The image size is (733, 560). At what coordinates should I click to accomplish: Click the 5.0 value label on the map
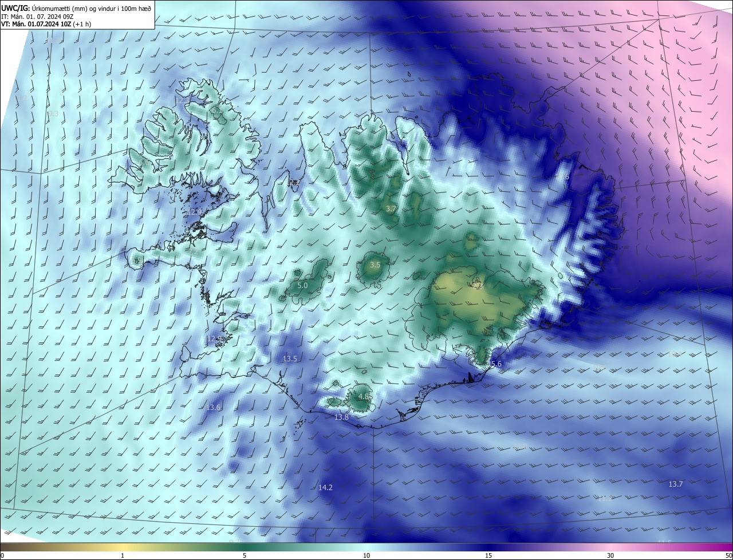pyautogui.click(x=303, y=285)
